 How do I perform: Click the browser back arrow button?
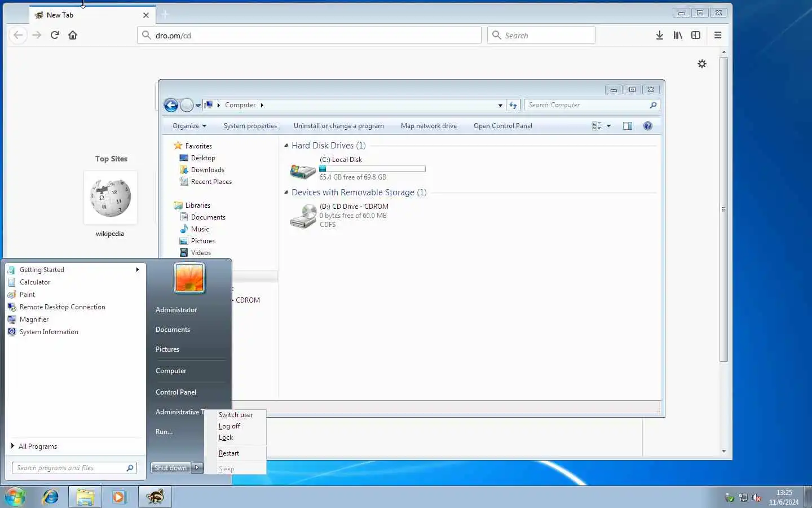click(18, 35)
